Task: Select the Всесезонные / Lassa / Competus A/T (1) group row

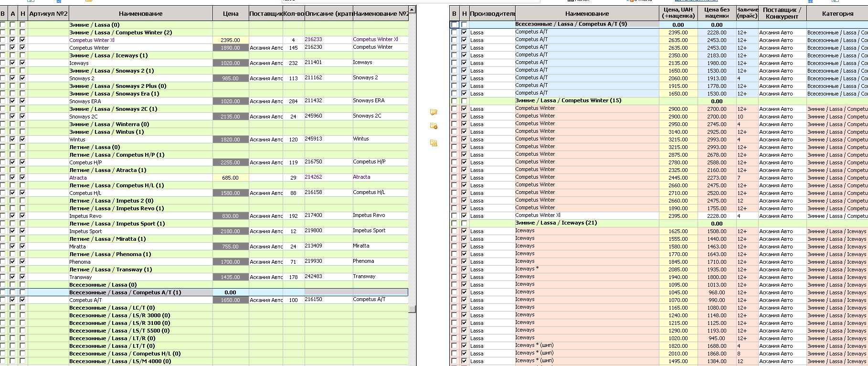Action: click(x=204, y=292)
